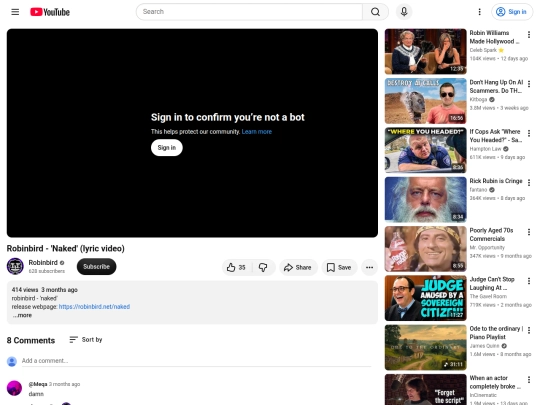Open @Meqs commenter profile name
The width and height of the screenshot is (540, 405).
[38, 384]
